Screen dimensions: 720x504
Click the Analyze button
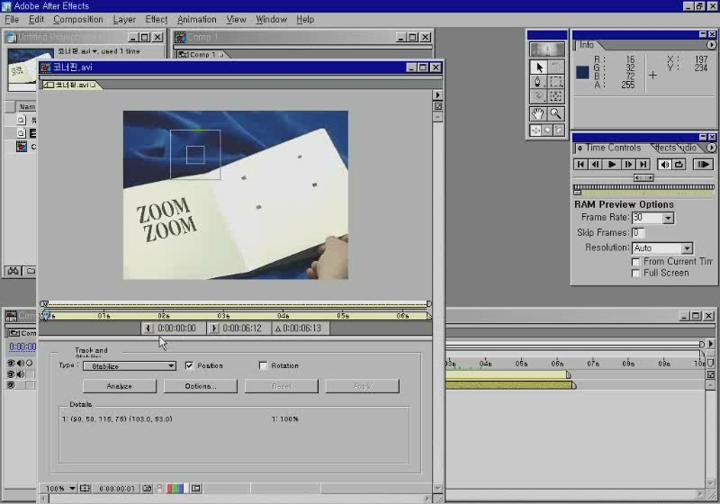click(119, 386)
